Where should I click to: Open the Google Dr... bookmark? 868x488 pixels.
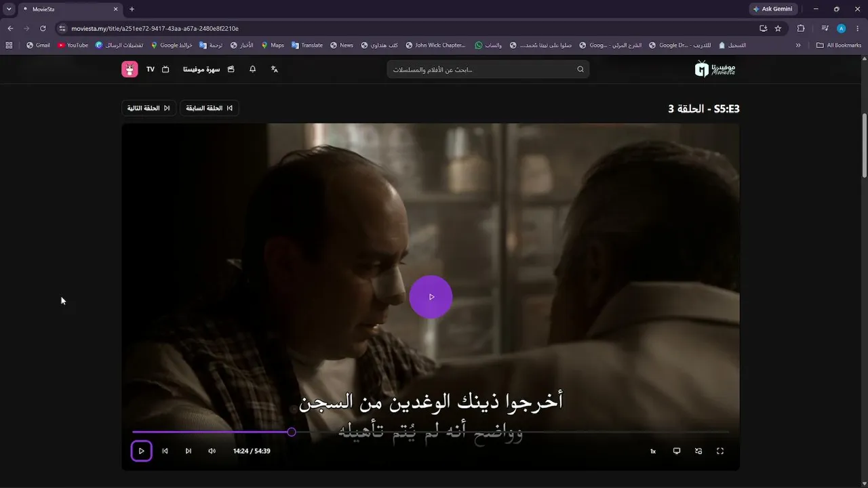[x=669, y=45]
